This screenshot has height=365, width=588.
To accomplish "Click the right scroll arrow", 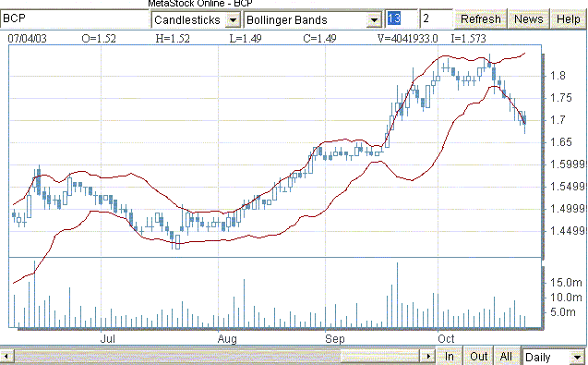I will (x=427, y=356).
